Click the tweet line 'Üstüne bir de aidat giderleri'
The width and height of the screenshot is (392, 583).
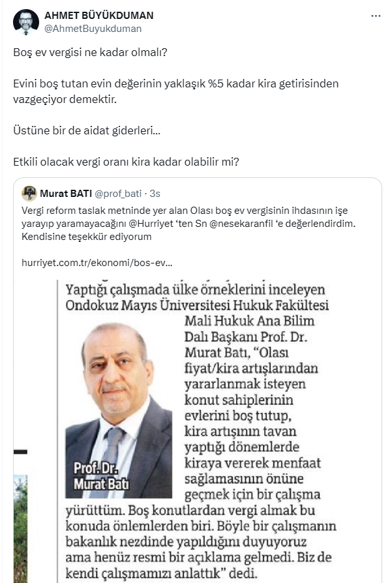pos(87,130)
